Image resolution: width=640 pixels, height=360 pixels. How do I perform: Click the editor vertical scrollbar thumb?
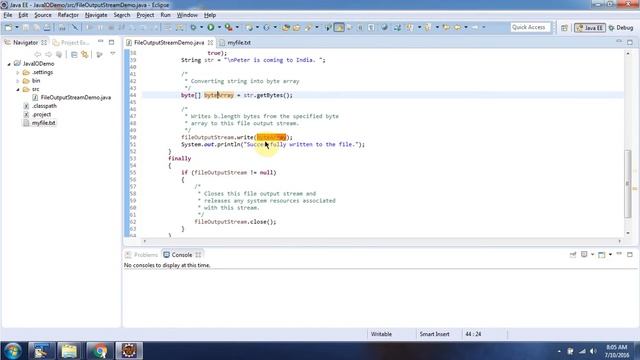628,184
